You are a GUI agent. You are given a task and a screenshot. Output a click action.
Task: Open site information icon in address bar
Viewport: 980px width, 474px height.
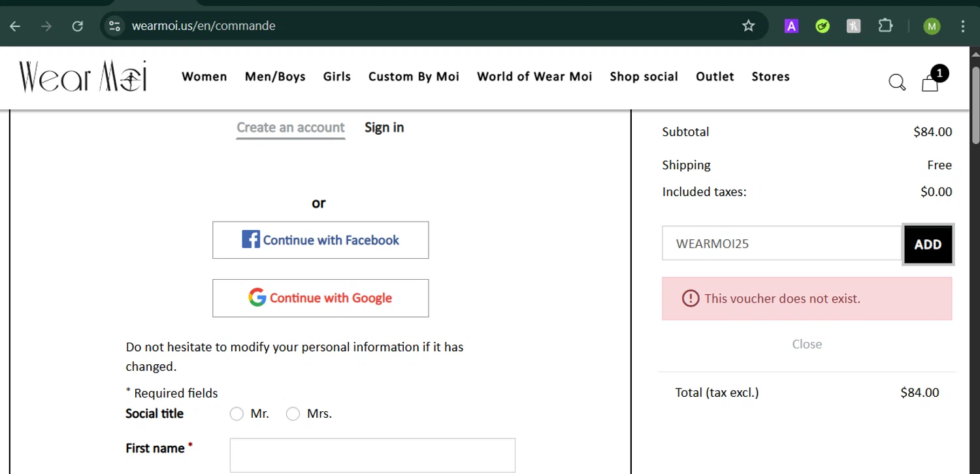coord(115,26)
